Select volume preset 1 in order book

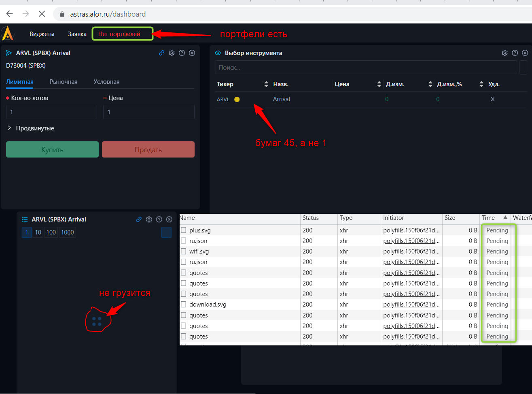coord(27,232)
